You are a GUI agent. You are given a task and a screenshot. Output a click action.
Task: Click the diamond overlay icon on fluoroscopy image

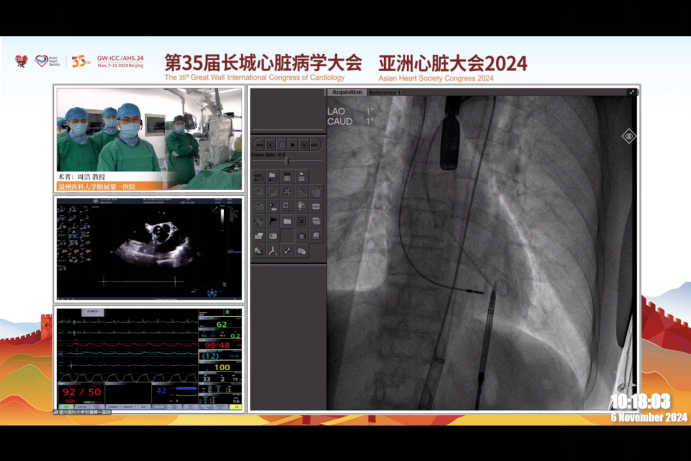pyautogui.click(x=628, y=136)
